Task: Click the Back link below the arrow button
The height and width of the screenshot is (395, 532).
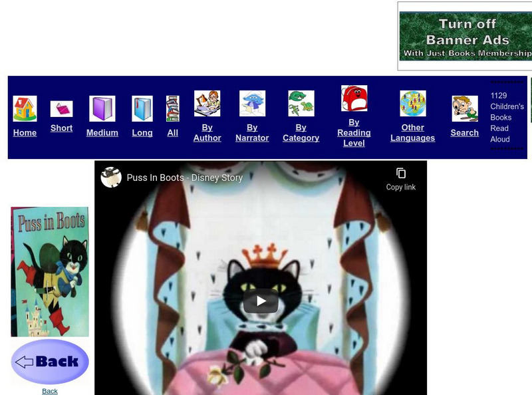Action: (x=49, y=391)
